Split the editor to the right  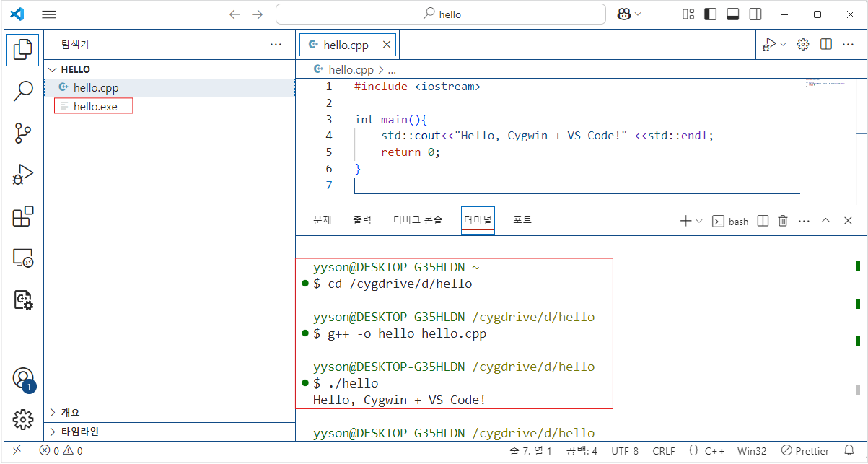pyautogui.click(x=826, y=45)
